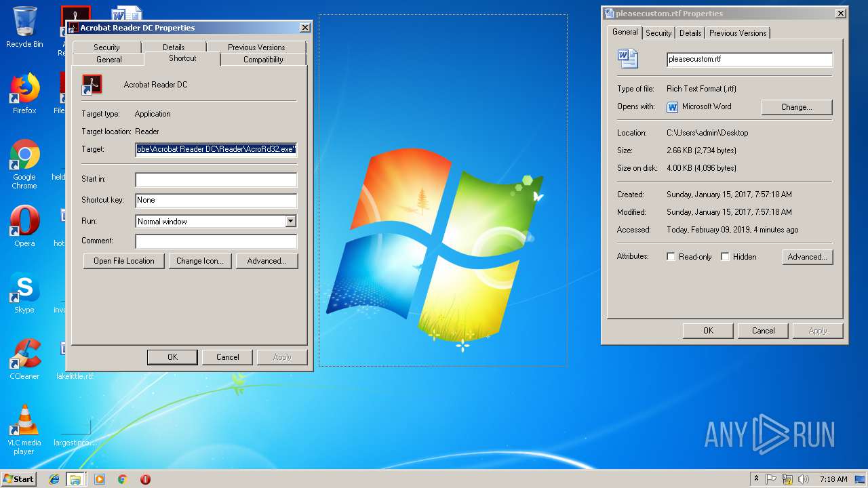Open Security tab in pleasecustom.rtf Properties
The height and width of the screenshot is (488, 868).
pos(658,33)
